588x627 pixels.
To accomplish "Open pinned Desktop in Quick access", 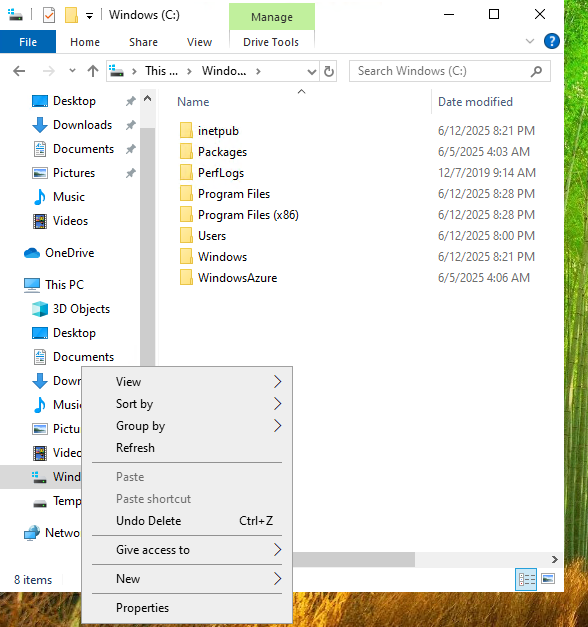I will [x=74, y=101].
